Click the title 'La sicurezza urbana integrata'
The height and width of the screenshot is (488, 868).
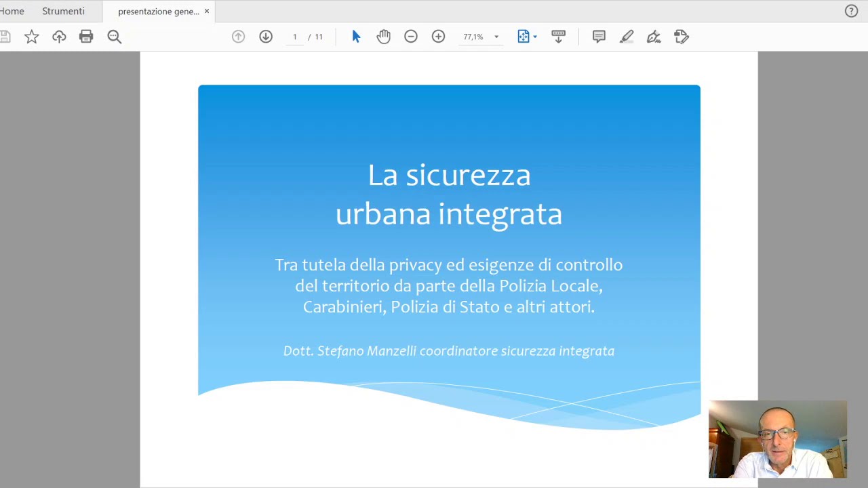pos(449,195)
